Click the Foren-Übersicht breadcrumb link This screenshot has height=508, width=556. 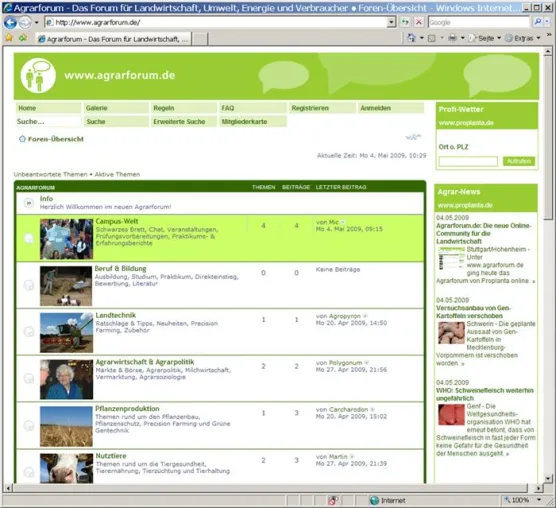click(56, 139)
